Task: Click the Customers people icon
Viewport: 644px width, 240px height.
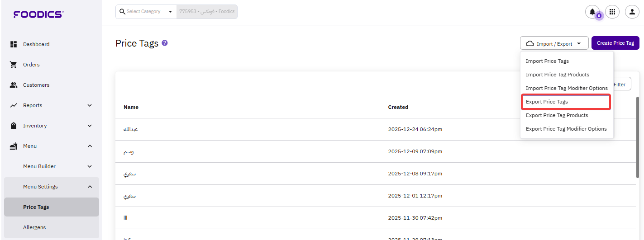Action: point(14,85)
